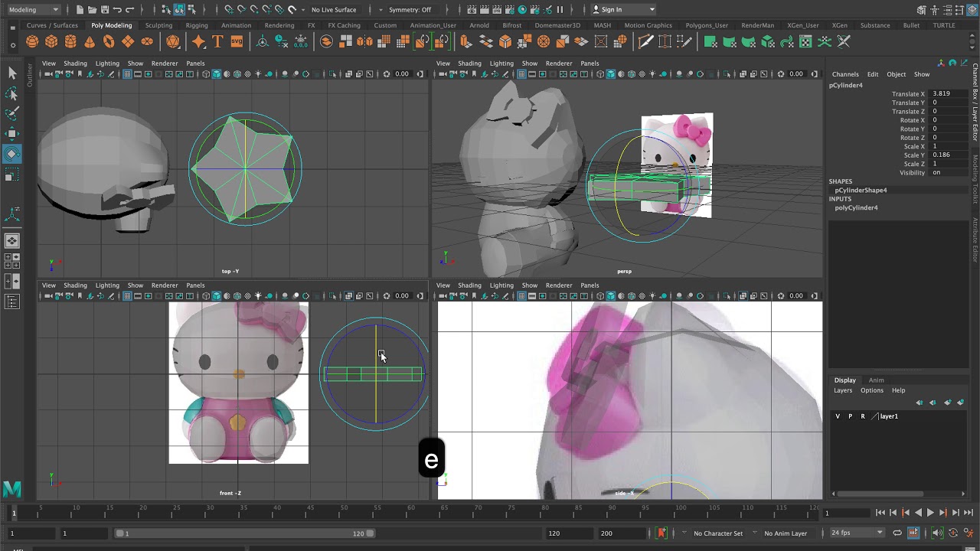The height and width of the screenshot is (551, 980).
Task: Open the No Character Set dropdown
Action: (718, 533)
